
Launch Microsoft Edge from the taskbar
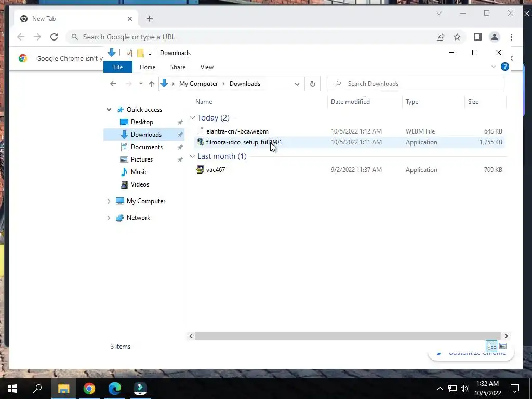pyautogui.click(x=115, y=389)
